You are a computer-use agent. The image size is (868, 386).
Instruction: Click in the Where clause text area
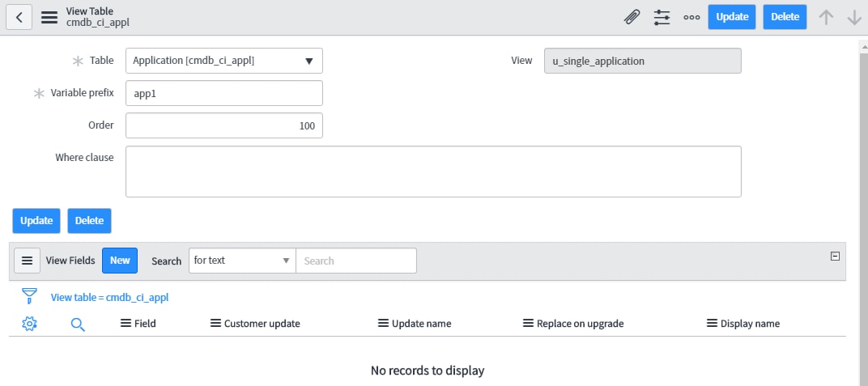point(433,172)
